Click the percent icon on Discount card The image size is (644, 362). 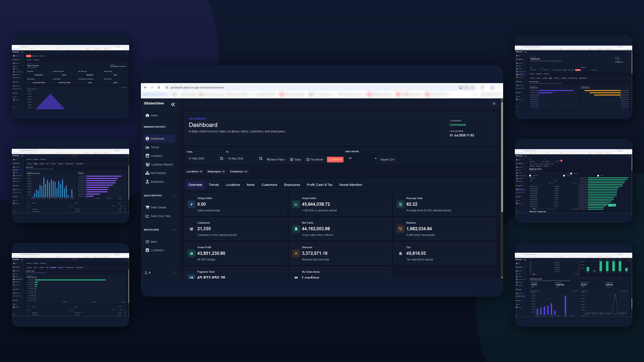296,253
